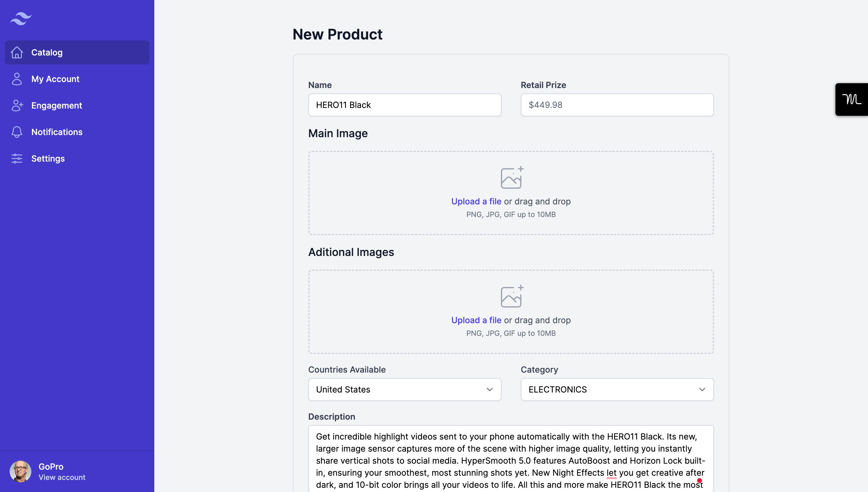
Task: Click the GoPro brand logo icon top-left
Action: pyautogui.click(x=21, y=18)
